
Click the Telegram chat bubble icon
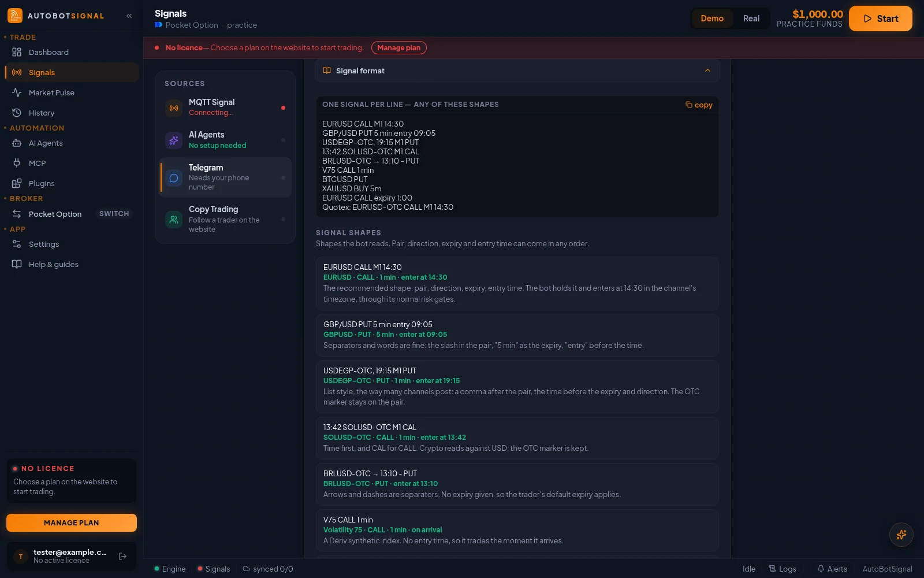(x=174, y=178)
